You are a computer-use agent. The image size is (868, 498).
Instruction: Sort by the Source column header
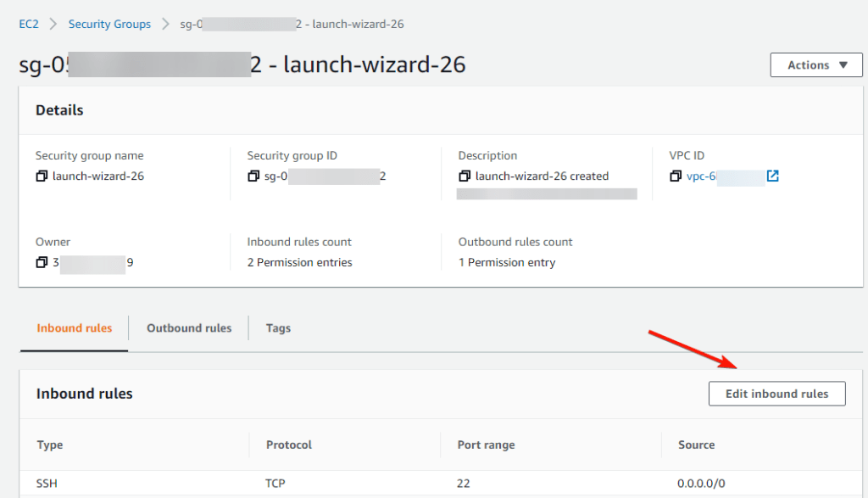point(696,445)
